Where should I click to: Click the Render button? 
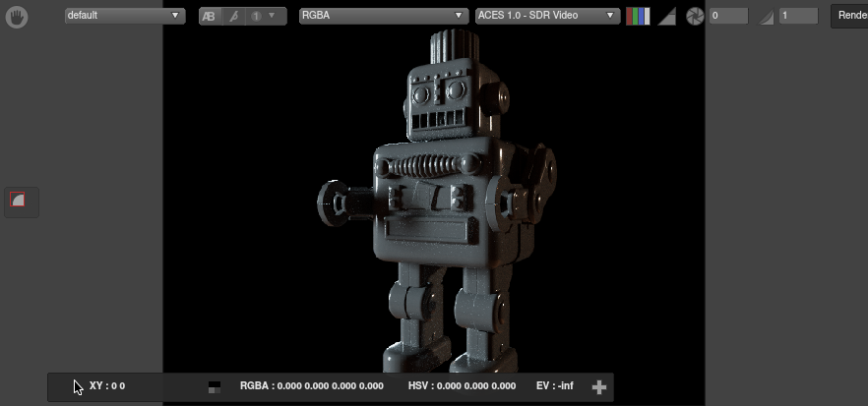coord(850,16)
